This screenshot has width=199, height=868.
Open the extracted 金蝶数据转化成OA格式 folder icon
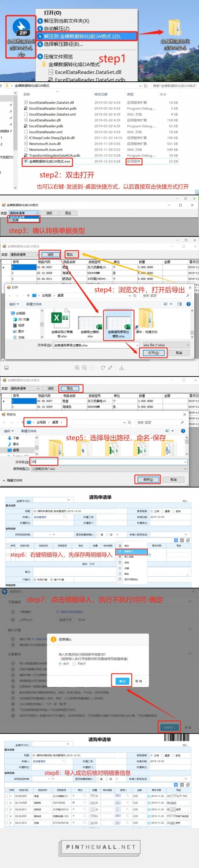click(x=175, y=28)
